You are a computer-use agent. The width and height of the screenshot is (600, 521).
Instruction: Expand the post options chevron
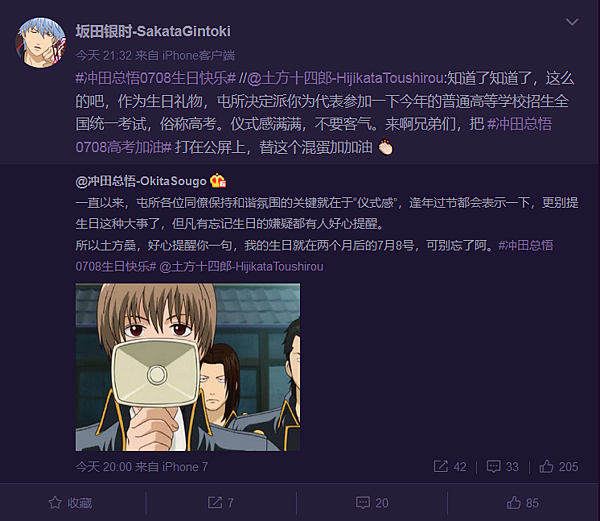tap(572, 22)
